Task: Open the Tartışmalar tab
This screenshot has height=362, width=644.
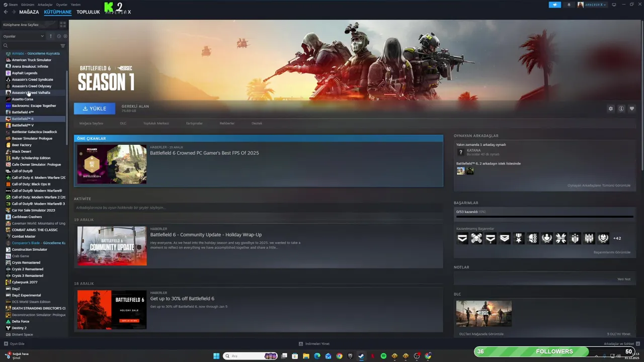Action: [x=194, y=123]
